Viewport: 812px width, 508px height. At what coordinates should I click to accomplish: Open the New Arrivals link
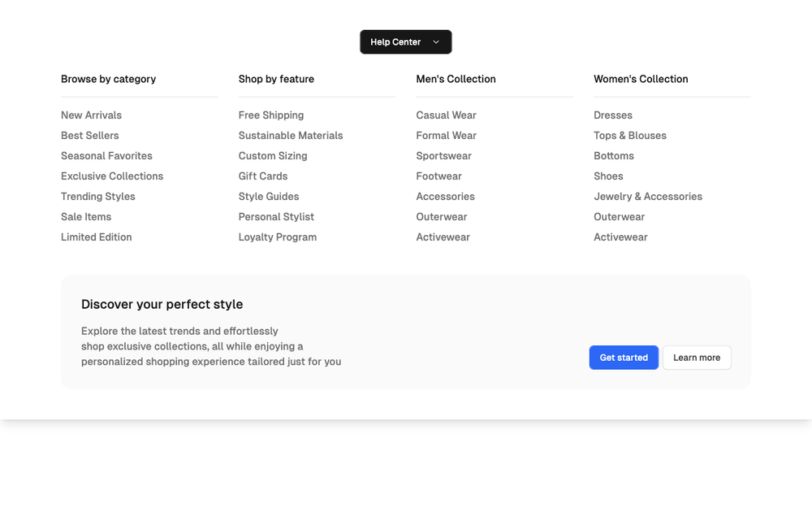[x=91, y=115]
